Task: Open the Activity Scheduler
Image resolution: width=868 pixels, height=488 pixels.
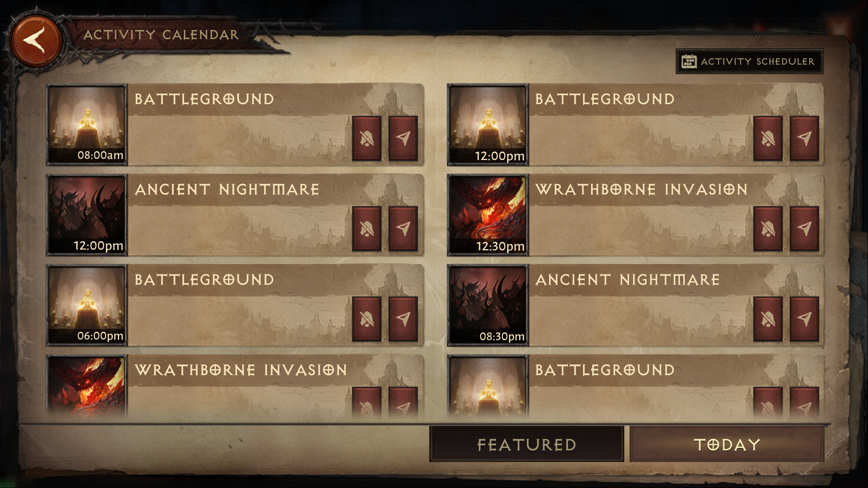Action: [x=749, y=61]
